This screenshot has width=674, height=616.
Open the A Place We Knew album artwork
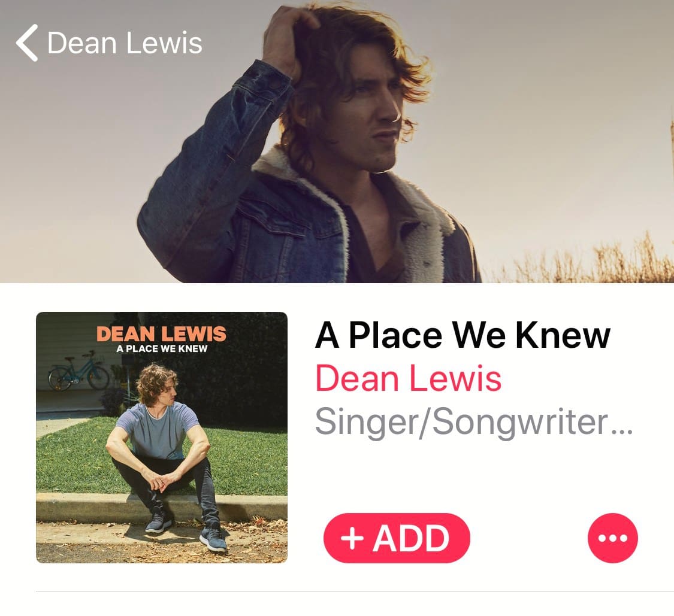point(162,437)
